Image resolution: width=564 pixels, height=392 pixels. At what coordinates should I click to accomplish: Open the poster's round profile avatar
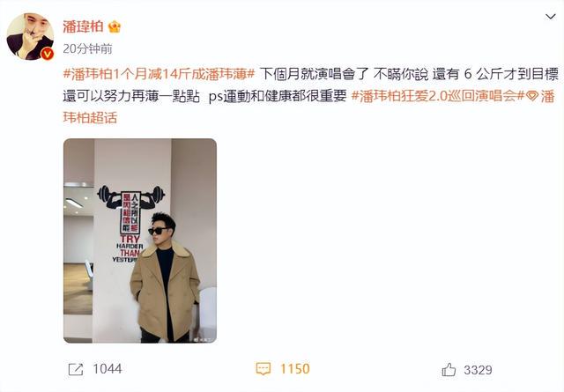click(x=30, y=36)
